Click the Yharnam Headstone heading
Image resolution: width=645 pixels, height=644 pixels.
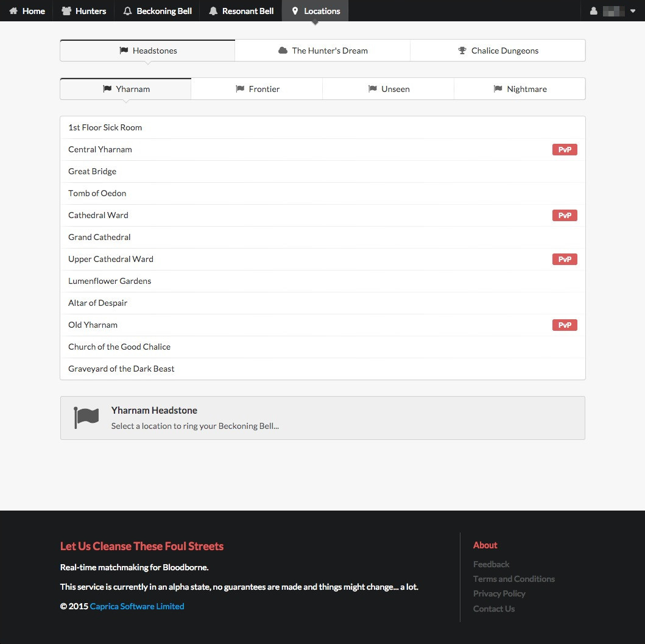154,410
